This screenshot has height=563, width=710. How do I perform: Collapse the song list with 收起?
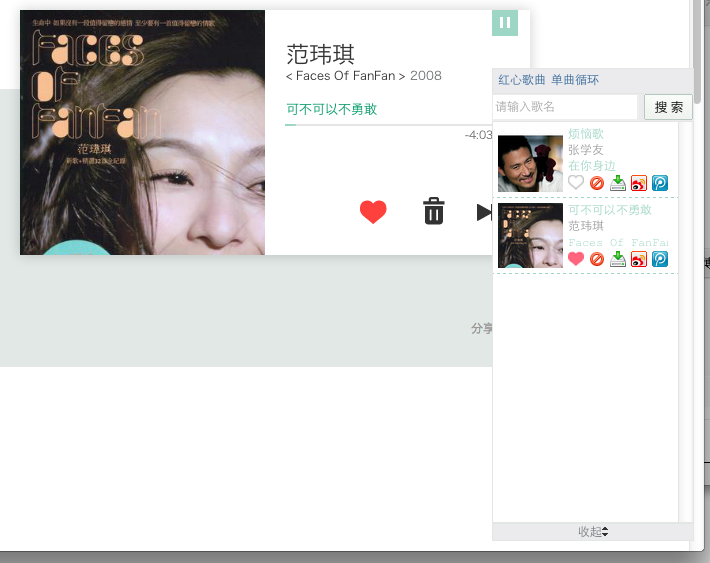[592, 531]
